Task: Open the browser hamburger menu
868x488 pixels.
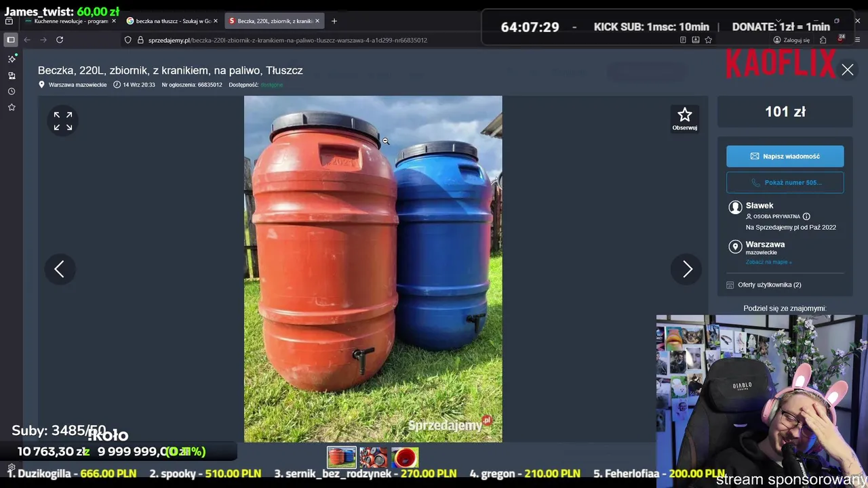Action: pyautogui.click(x=858, y=40)
